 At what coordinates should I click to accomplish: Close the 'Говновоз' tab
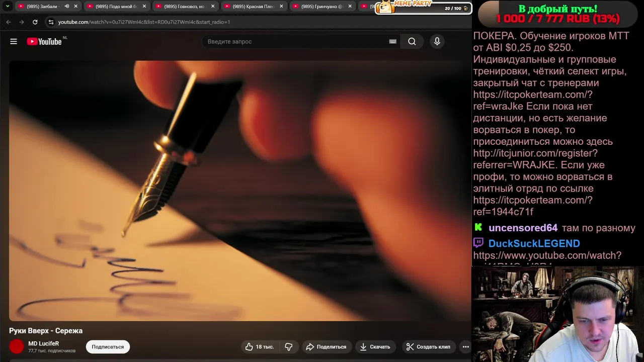213,7
